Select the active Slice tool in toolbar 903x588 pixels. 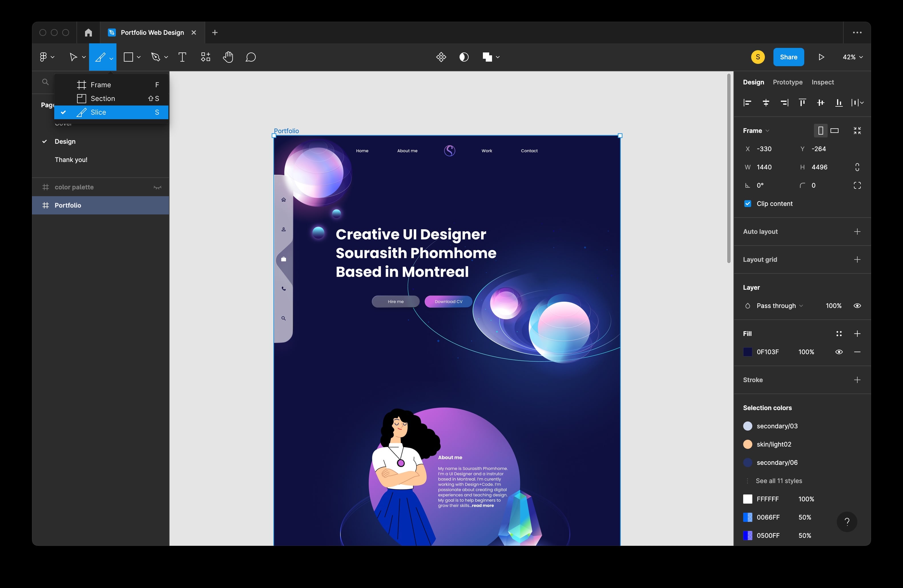[x=100, y=57]
